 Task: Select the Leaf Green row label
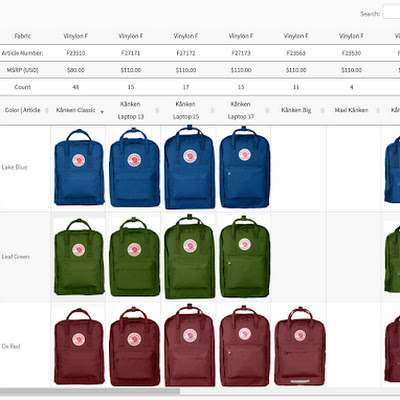click(x=16, y=257)
